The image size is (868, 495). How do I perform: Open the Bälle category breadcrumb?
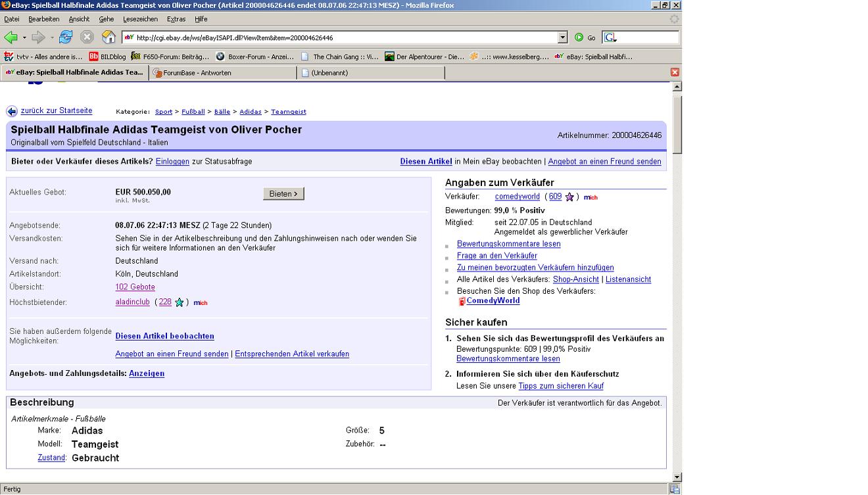(222, 112)
